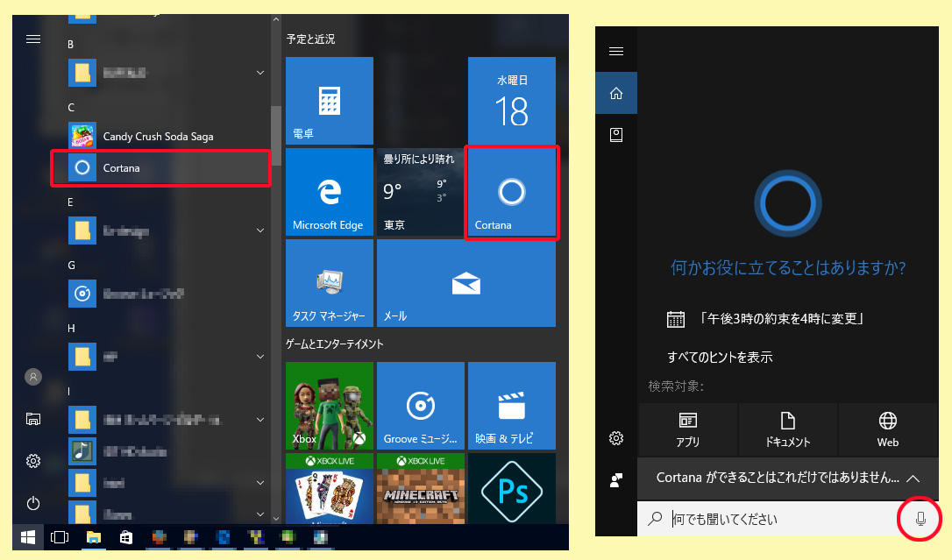
Task: Collapse the Cortana can-do-more banner
Action: pos(913,478)
